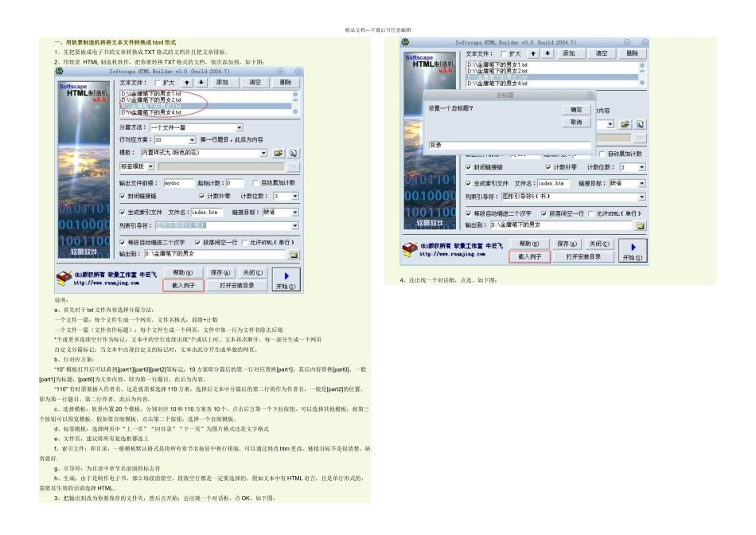This screenshot has height=535, width=756.
Task: Expand 列表引导符 dropdown in left window
Action: point(295,226)
